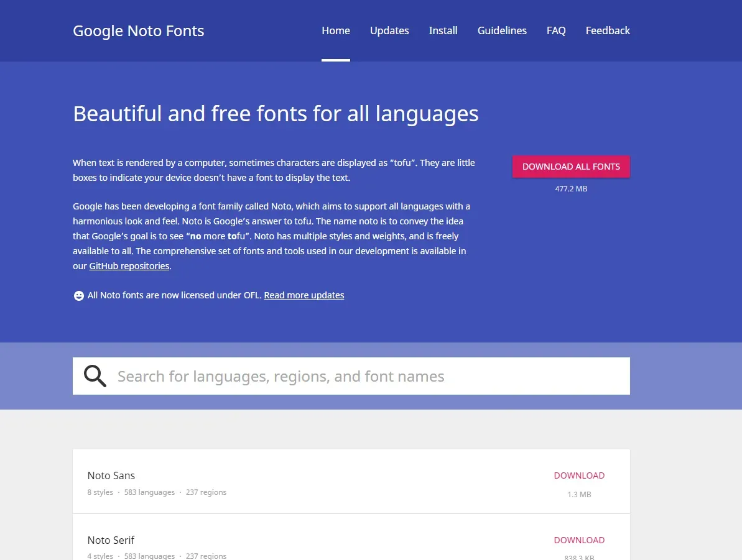Open the Install page
Screen dimensions: 742x560
point(443,30)
